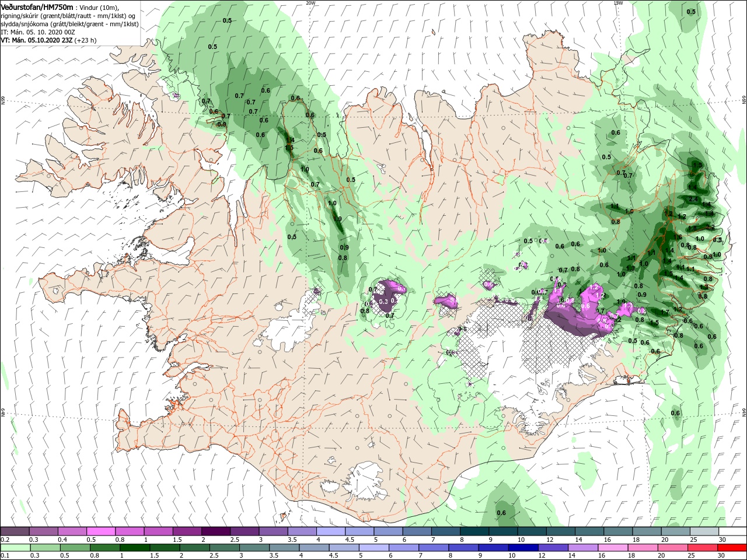Select the dark teal 8 mm snow swatch

pos(474,531)
